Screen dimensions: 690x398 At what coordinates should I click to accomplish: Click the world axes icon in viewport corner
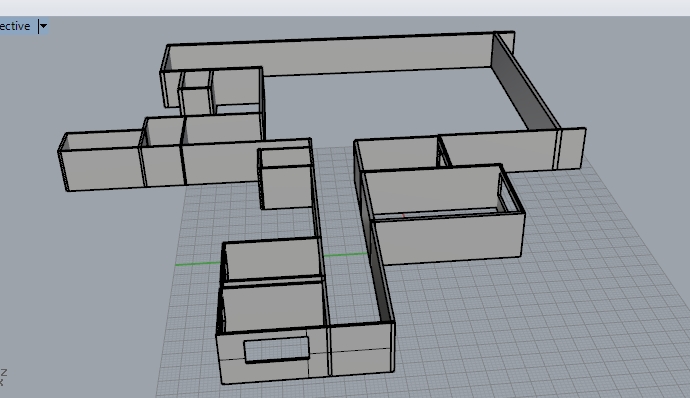[3, 377]
